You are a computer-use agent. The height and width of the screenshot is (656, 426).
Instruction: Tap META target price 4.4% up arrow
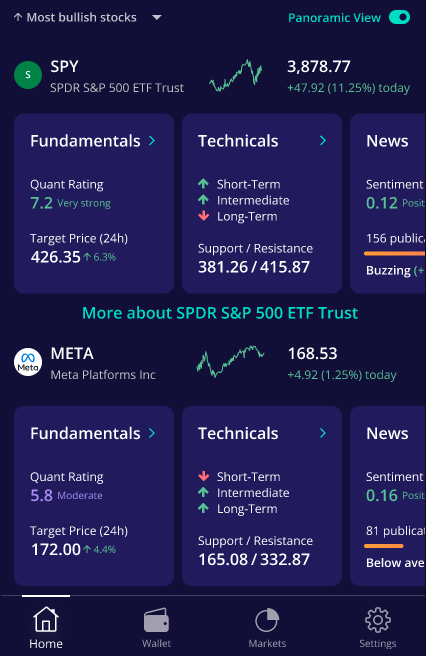[x=87, y=549]
